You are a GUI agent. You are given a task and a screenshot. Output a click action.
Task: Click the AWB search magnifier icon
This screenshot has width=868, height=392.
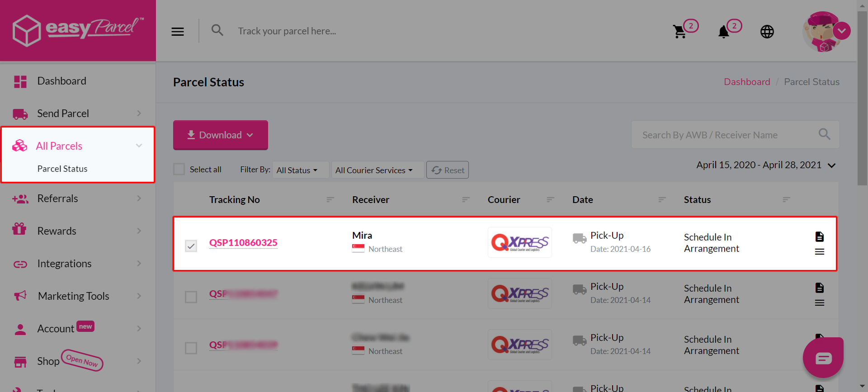(824, 134)
